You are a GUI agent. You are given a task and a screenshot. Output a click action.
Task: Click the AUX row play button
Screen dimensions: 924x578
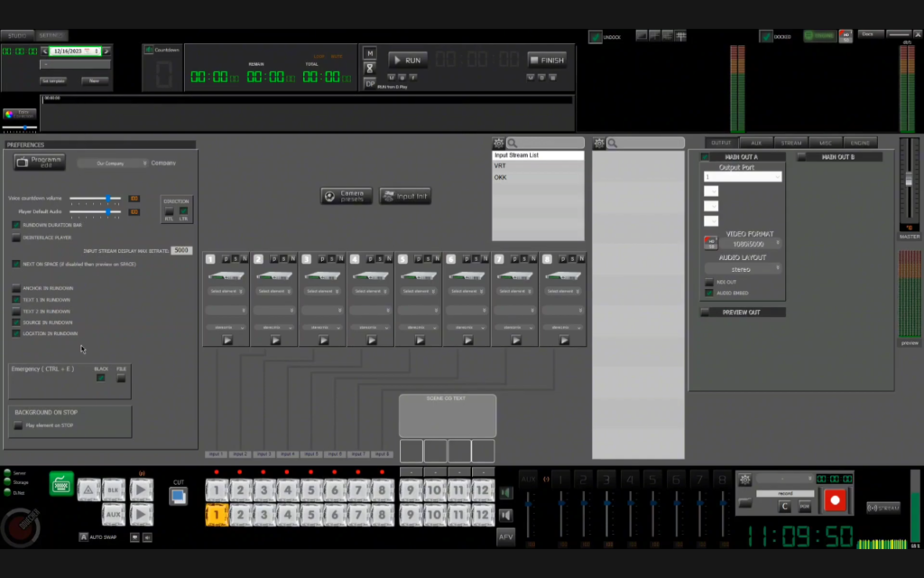pyautogui.click(x=141, y=514)
